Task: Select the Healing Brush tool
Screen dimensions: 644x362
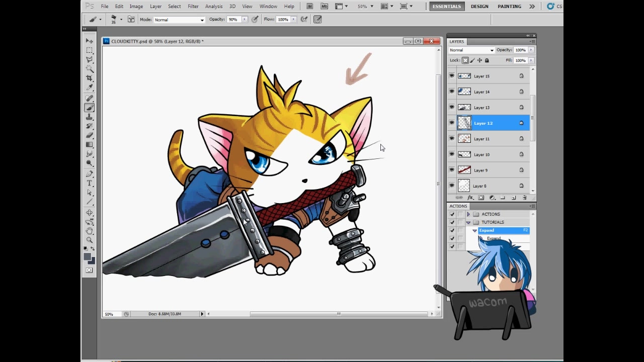Action: coord(90,99)
